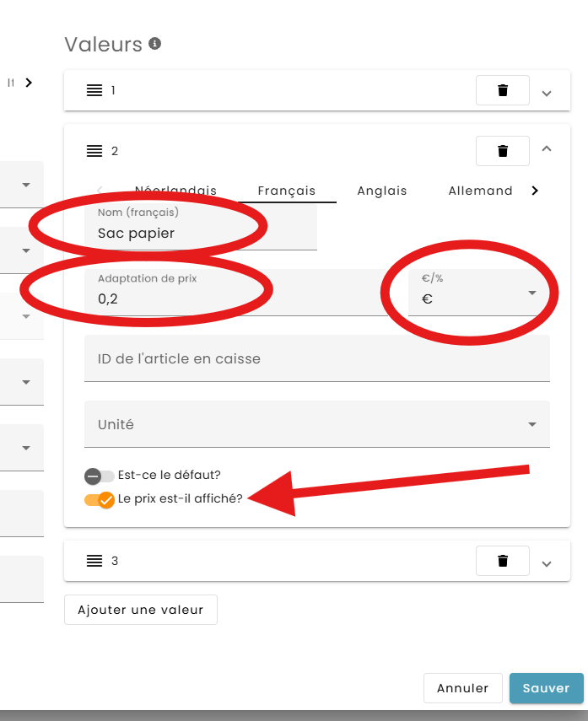Image resolution: width=588 pixels, height=721 pixels.
Task: Grab the drag handle of value 3
Action: (94, 561)
